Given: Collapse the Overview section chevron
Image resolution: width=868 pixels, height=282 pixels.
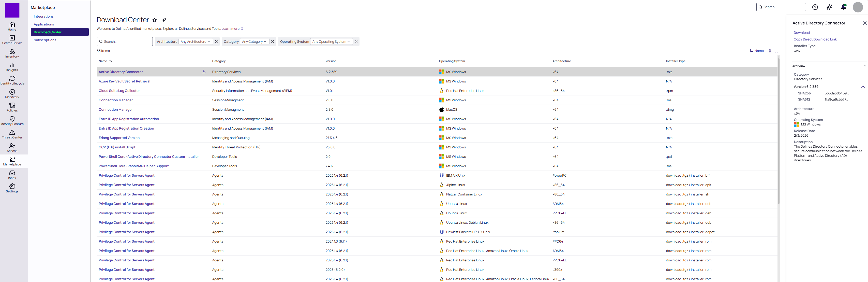Looking at the screenshot, I should (x=865, y=66).
